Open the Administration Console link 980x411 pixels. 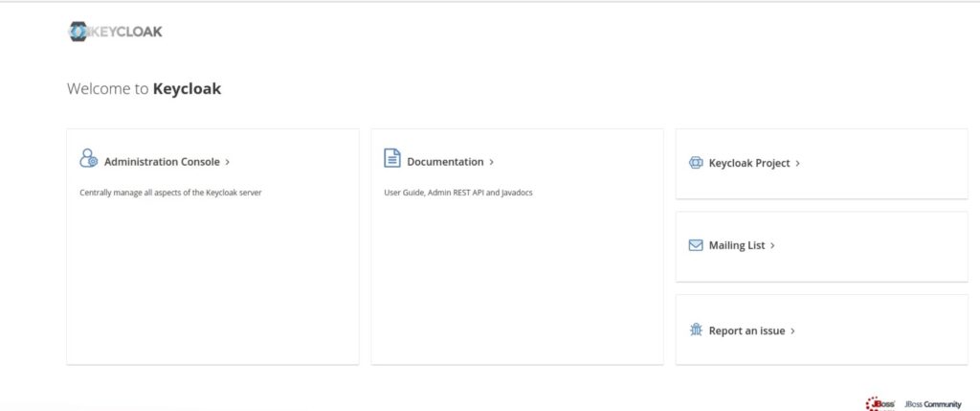162,162
